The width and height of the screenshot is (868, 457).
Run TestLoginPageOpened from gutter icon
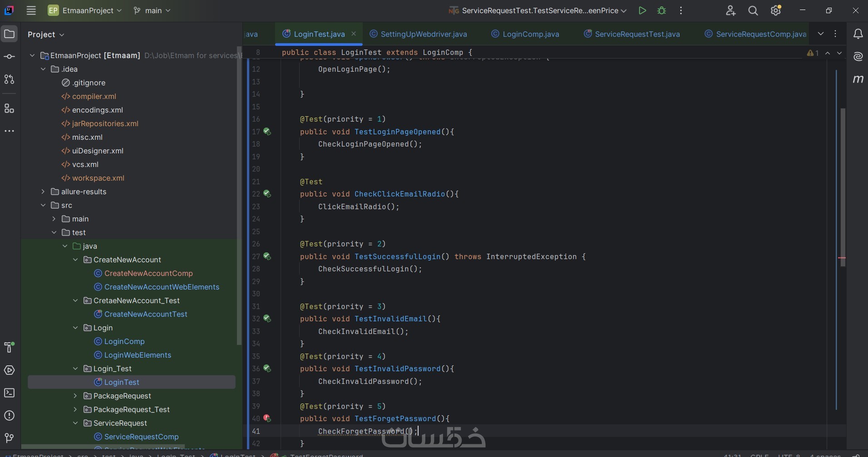(x=267, y=132)
